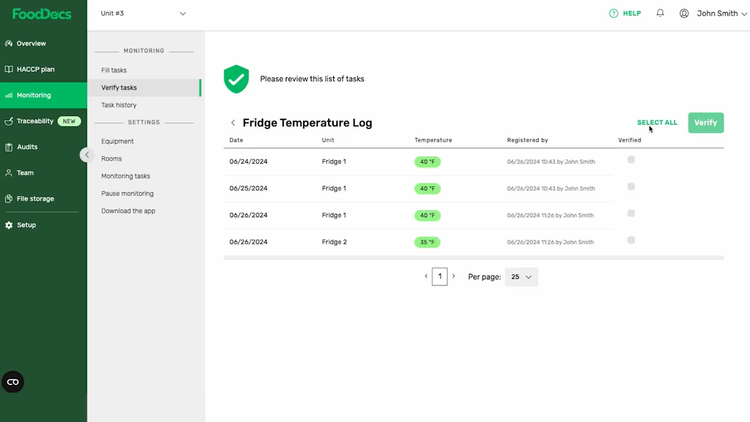Viewport: 750px width, 422px height.
Task: Select page number 1 in pagination
Action: click(439, 276)
